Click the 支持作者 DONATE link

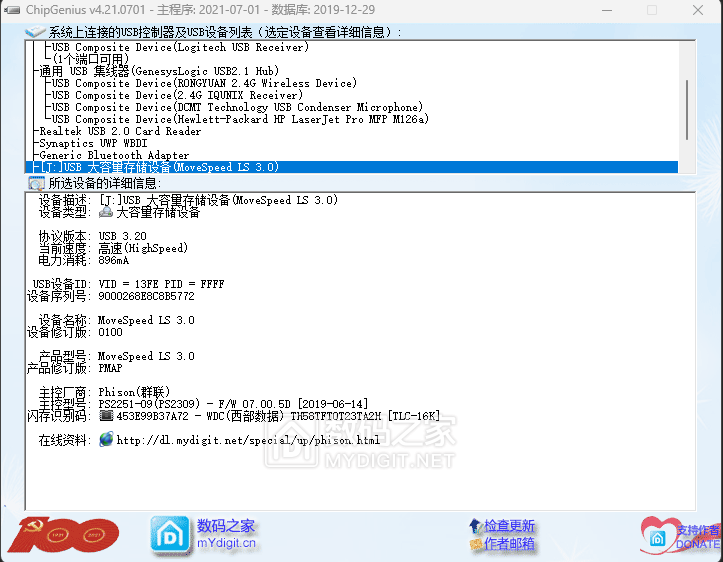pos(698,537)
